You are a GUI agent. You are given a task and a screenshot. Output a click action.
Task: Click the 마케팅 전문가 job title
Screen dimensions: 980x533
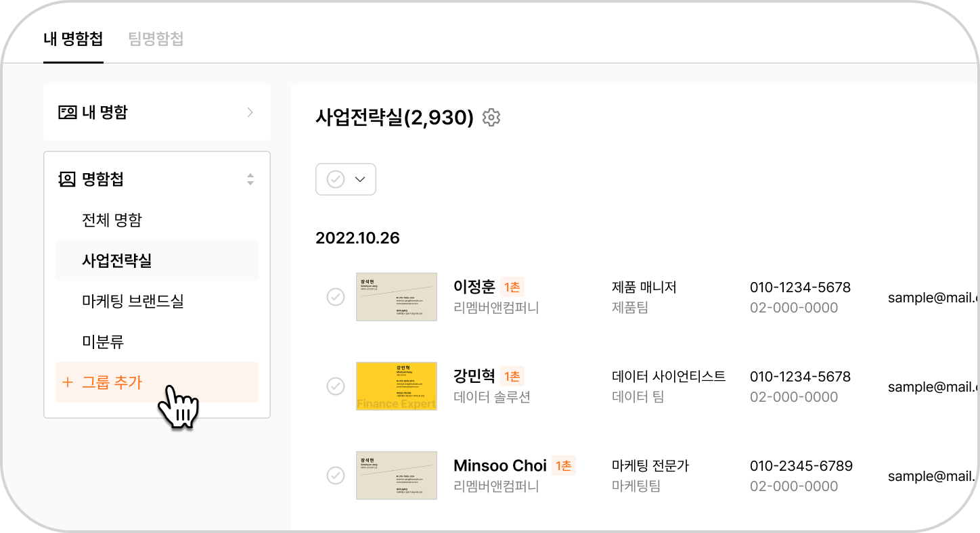(x=650, y=465)
